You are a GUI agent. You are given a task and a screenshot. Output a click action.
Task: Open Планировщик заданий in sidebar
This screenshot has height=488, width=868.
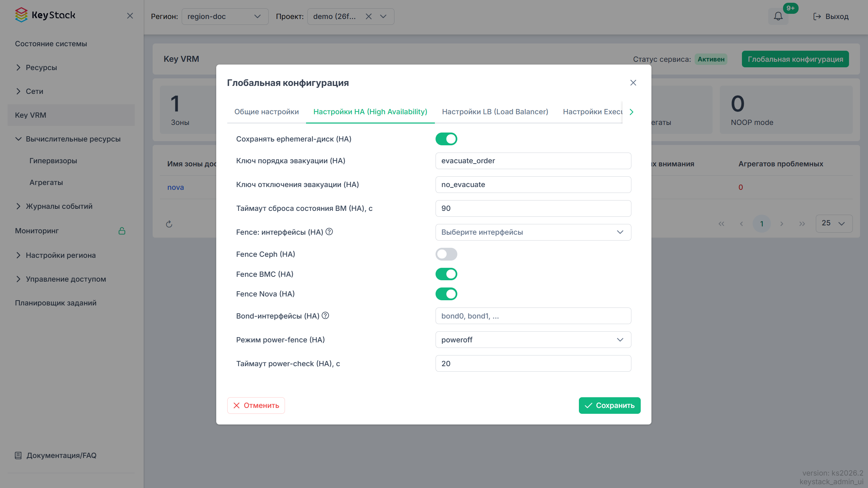point(56,303)
